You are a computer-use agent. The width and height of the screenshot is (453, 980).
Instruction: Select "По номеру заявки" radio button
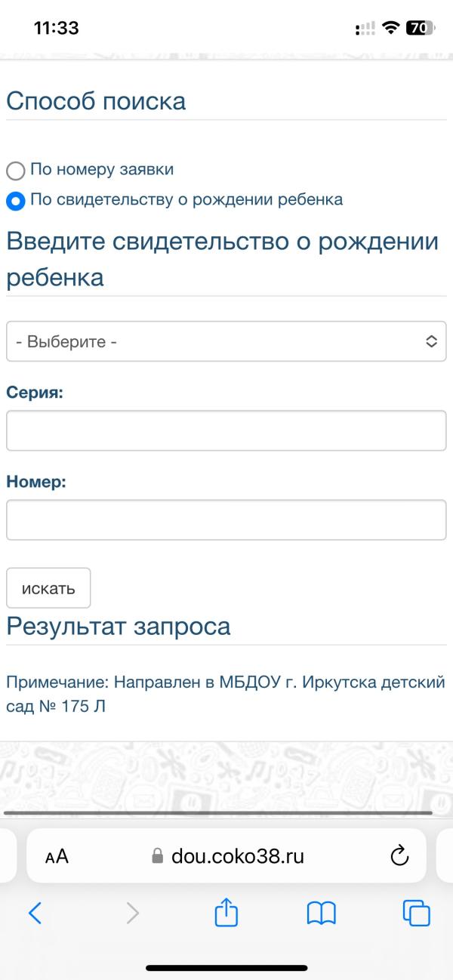tap(15, 171)
